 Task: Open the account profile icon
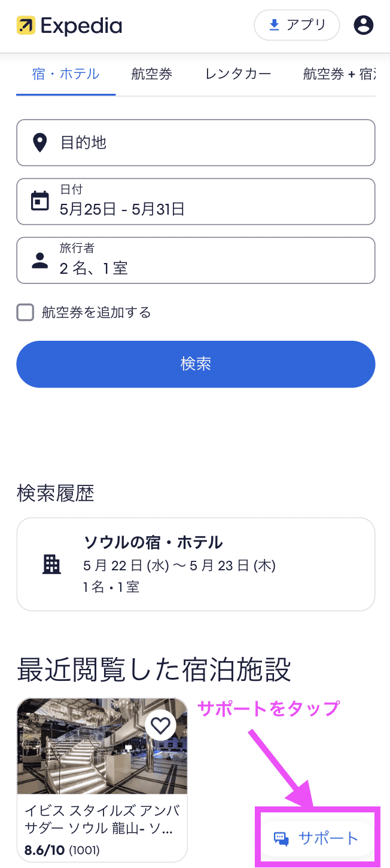click(x=363, y=25)
